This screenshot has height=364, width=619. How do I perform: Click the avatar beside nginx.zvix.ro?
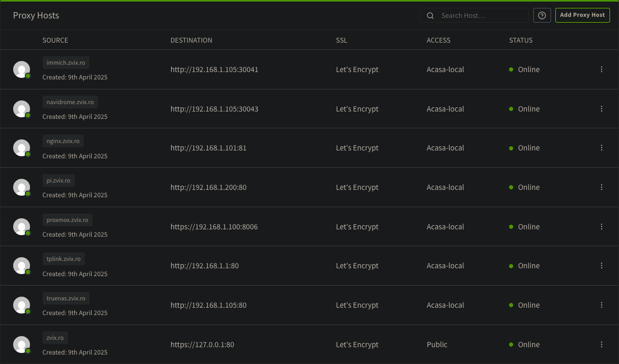22,148
